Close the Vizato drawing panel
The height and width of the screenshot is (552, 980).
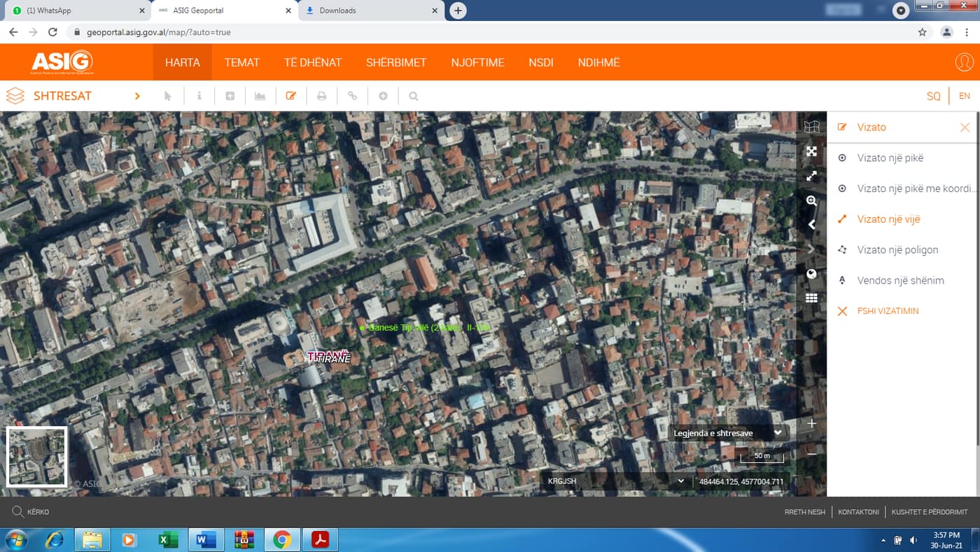965,127
